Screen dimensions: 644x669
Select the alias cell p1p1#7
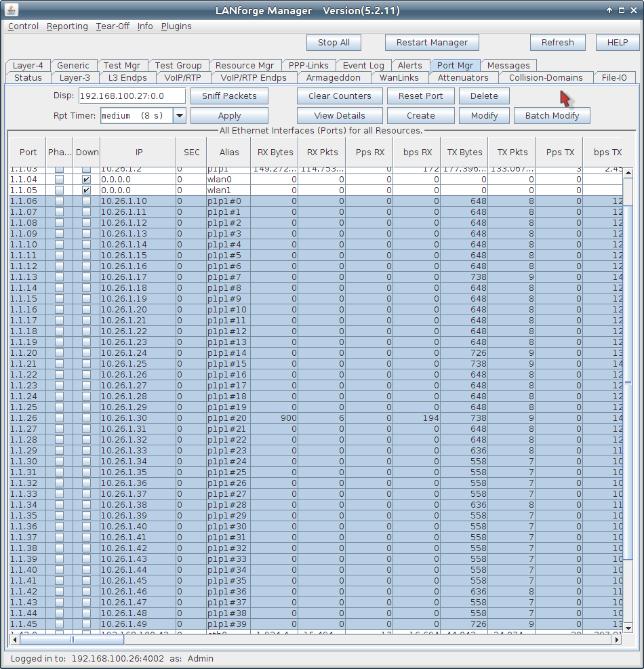tap(228, 277)
